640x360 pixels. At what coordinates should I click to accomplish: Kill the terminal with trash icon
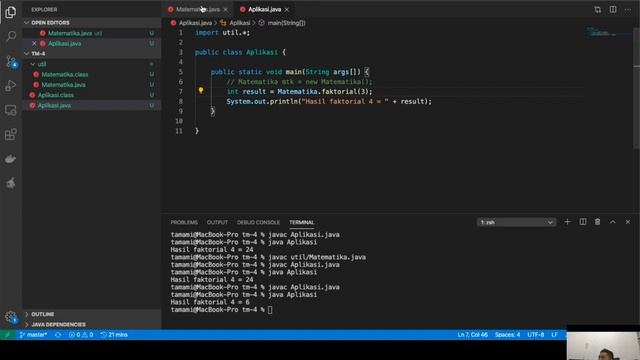tap(598, 222)
